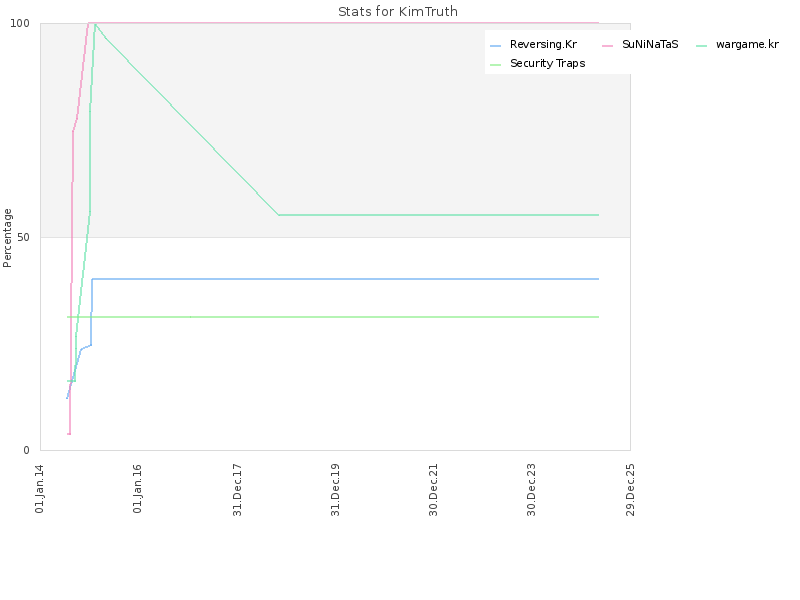Click the 29.Dec.25 x-axis date label

click(x=630, y=488)
